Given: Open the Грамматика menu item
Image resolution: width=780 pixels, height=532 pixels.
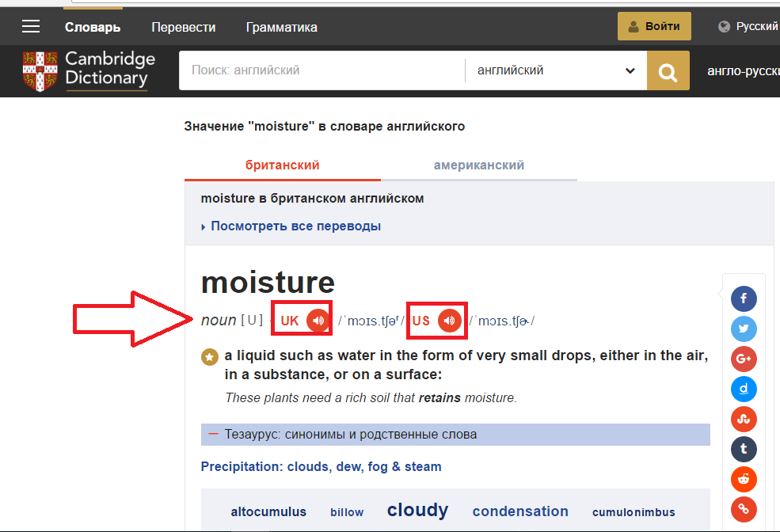Looking at the screenshot, I should pyautogui.click(x=281, y=27).
